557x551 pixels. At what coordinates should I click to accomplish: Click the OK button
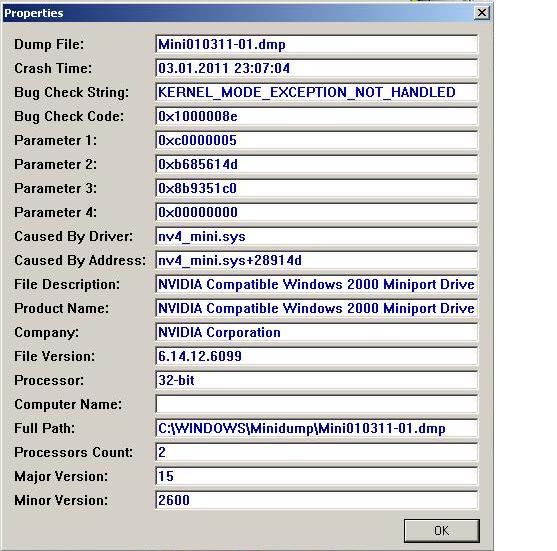(x=442, y=531)
